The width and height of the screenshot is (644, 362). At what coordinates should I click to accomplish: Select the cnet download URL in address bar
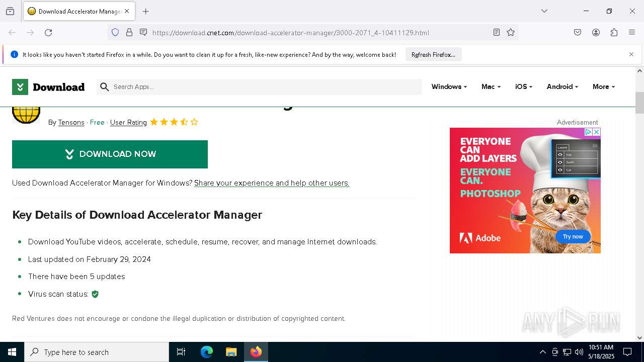tap(291, 33)
